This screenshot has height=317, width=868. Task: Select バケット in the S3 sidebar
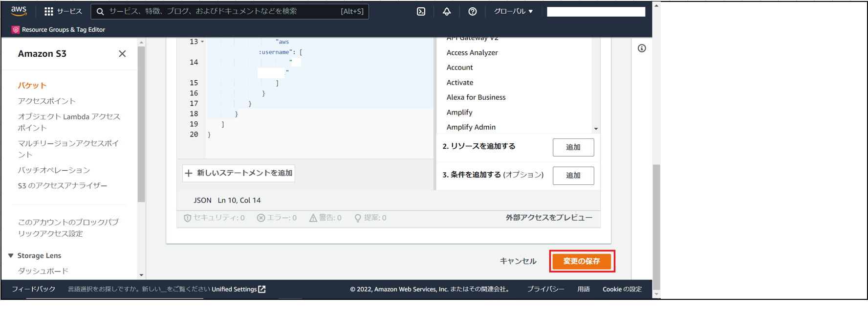(32, 85)
